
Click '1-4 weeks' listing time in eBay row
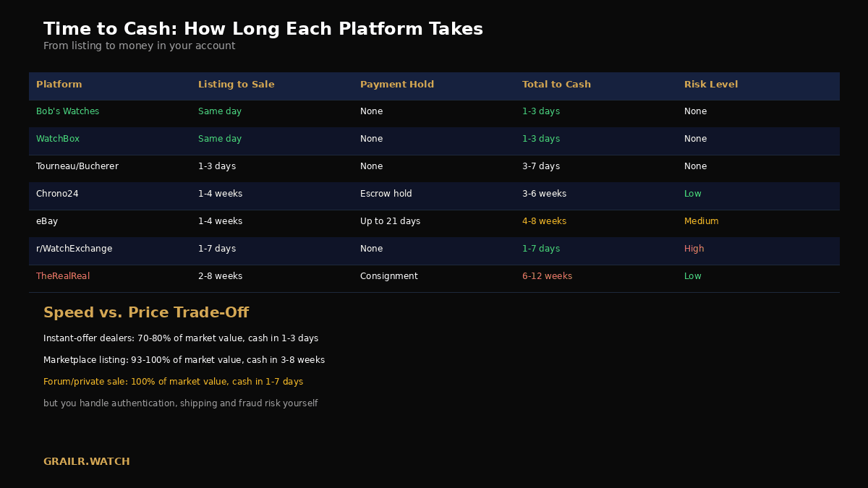(x=221, y=221)
